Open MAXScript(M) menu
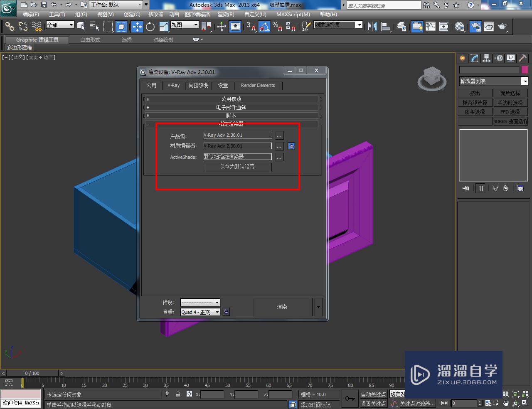Image resolution: width=532 pixels, height=409 pixels. point(293,14)
